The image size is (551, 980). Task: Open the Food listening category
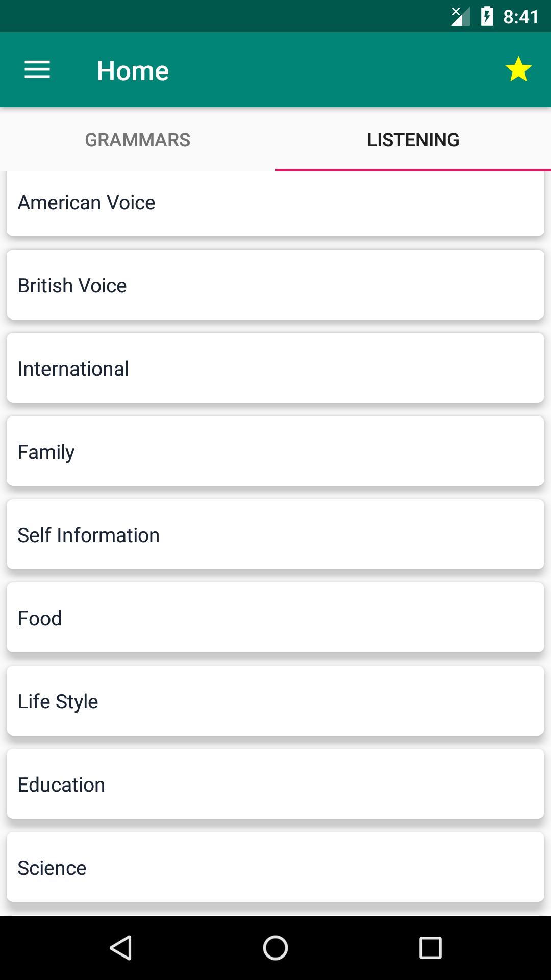coord(275,618)
